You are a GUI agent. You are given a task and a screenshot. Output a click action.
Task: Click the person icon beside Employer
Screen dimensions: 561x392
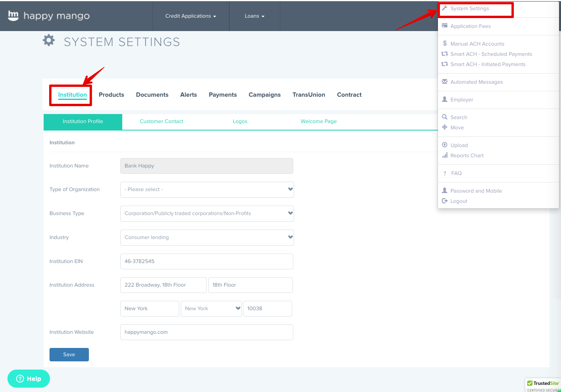(x=445, y=99)
